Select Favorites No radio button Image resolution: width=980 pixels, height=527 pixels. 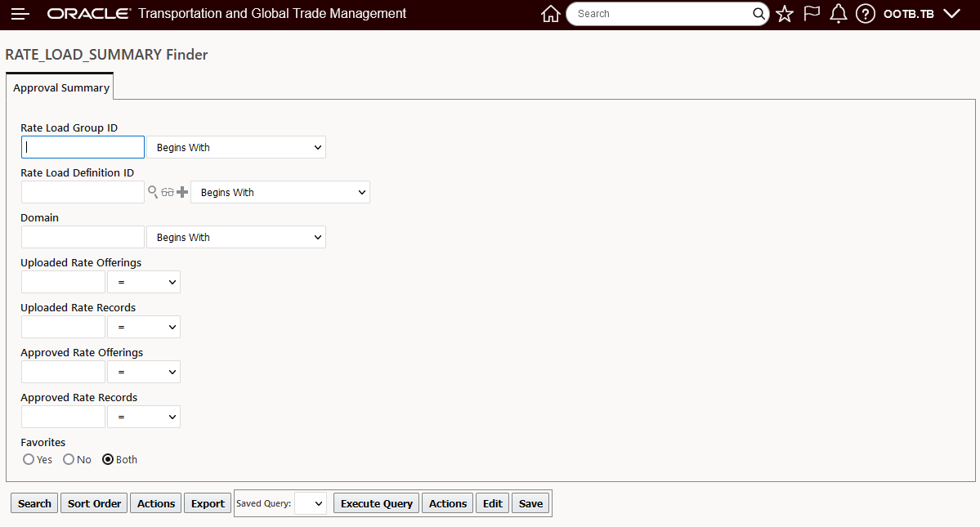pos(69,459)
